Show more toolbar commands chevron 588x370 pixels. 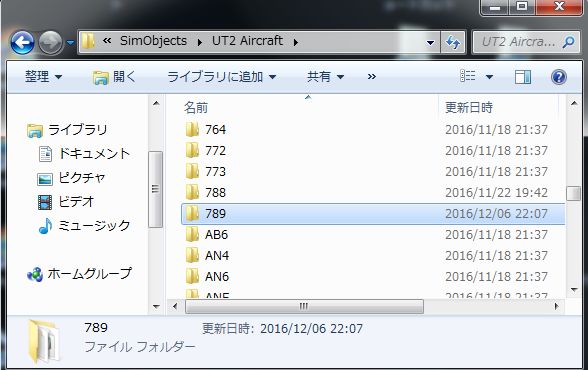372,77
